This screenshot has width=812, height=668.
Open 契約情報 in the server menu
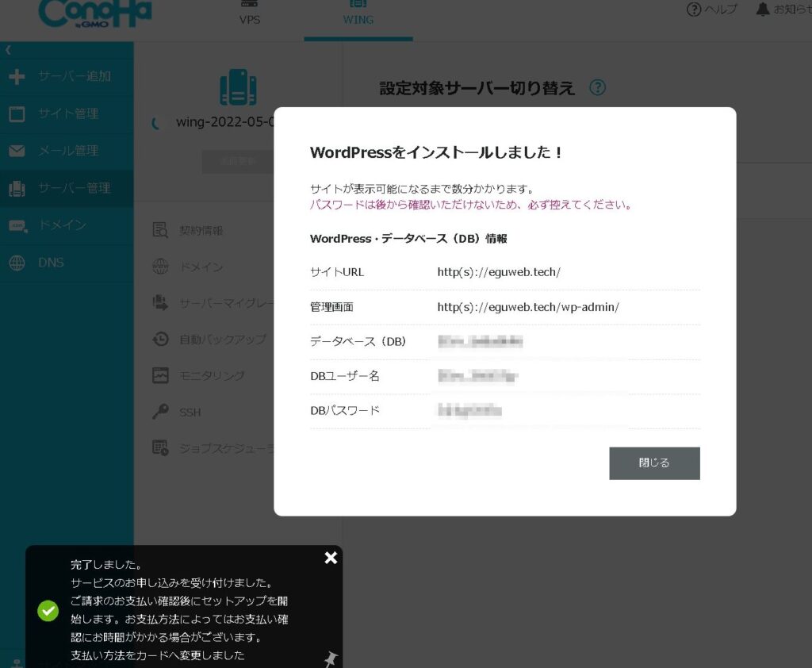click(201, 230)
